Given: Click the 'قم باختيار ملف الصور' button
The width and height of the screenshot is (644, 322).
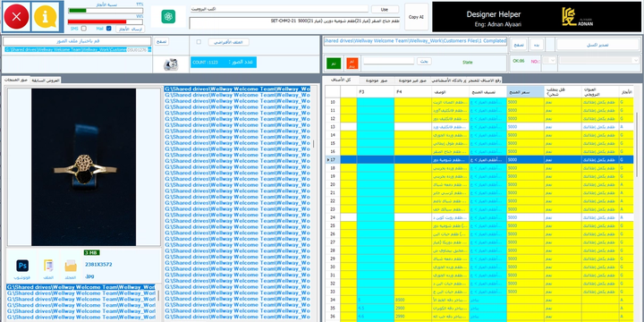Looking at the screenshot, I should 77,41.
